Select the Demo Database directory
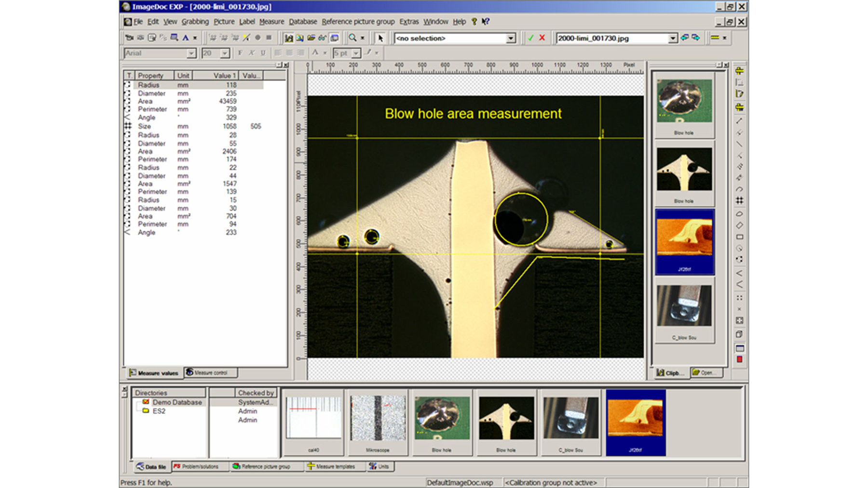Viewport: 868px width, 488px height. point(176,402)
